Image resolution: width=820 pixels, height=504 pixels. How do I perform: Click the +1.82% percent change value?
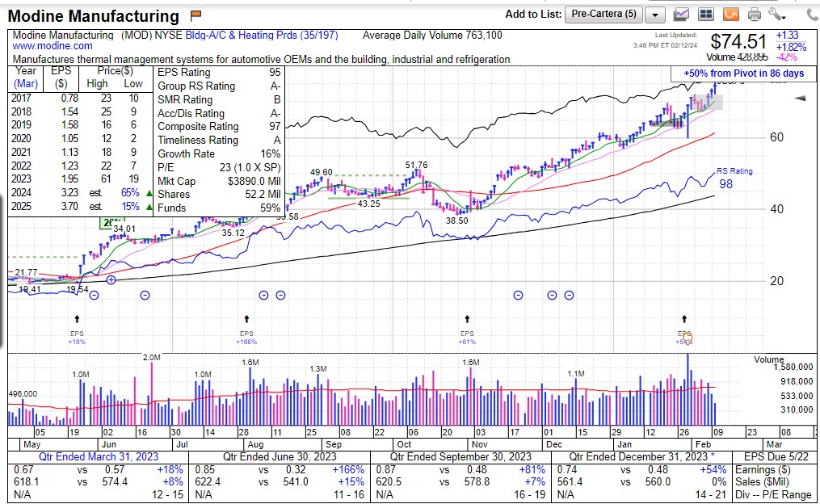[x=791, y=47]
